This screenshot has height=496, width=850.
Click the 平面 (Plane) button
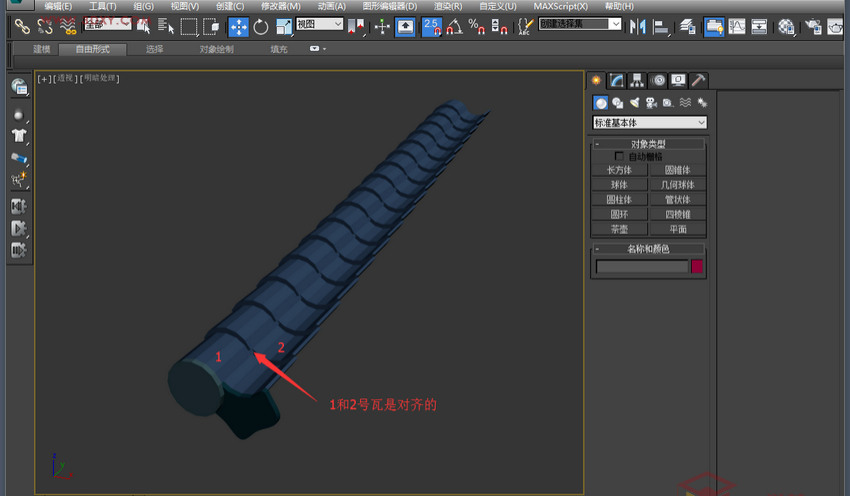[x=678, y=229]
